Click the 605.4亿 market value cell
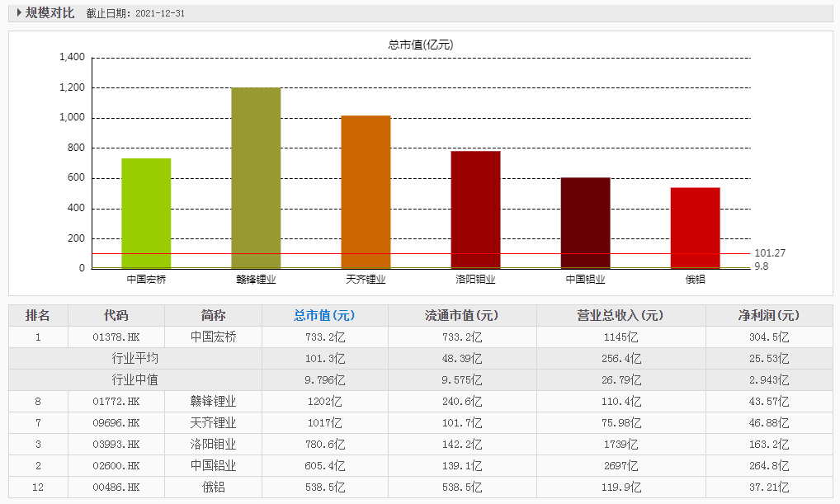840x504 pixels. (x=324, y=465)
